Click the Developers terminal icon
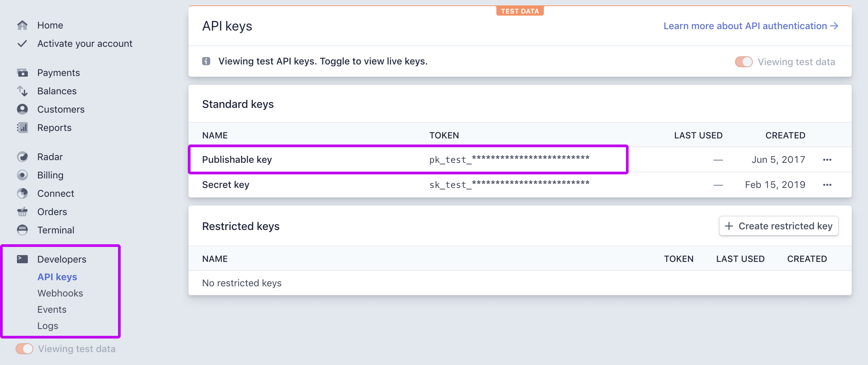The image size is (868, 365). pos(22,259)
